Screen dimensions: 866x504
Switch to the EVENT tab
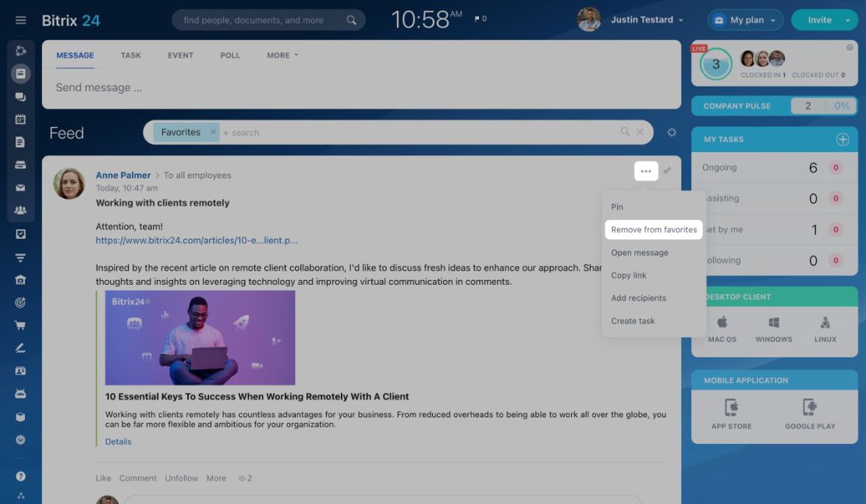180,55
